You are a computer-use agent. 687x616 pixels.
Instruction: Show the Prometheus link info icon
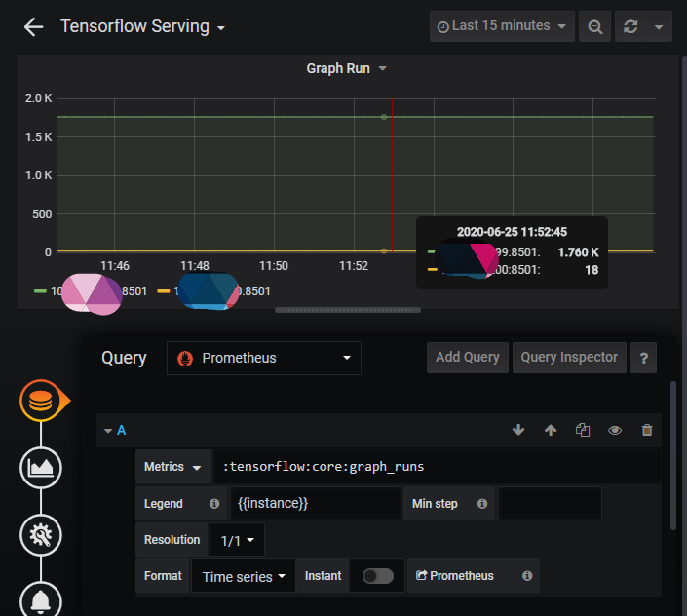click(x=527, y=576)
